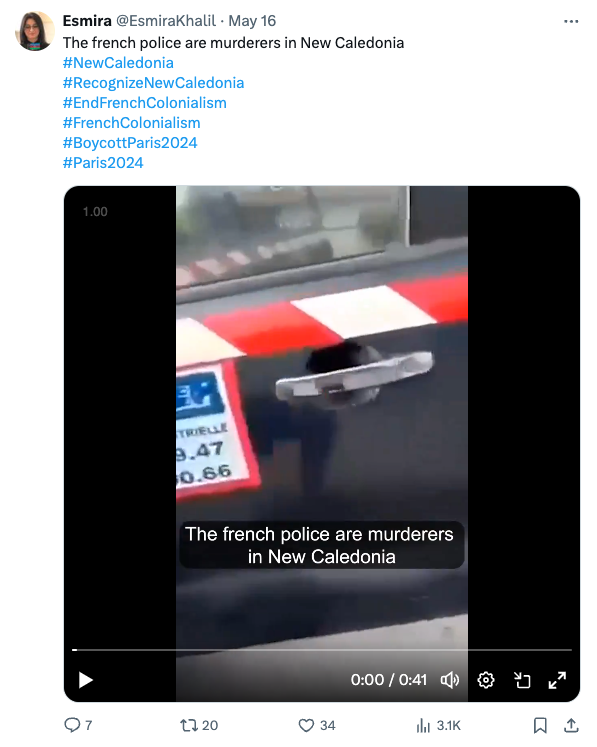
Task: Mute the video volume
Action: click(449, 680)
